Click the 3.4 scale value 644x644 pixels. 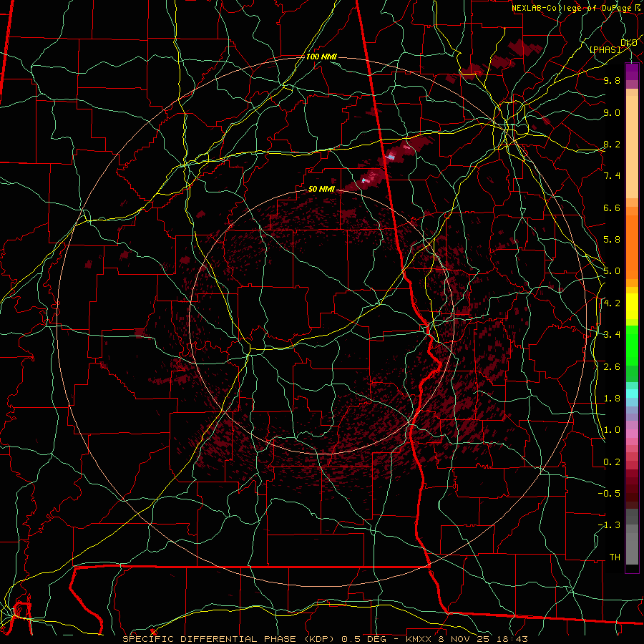(x=612, y=334)
